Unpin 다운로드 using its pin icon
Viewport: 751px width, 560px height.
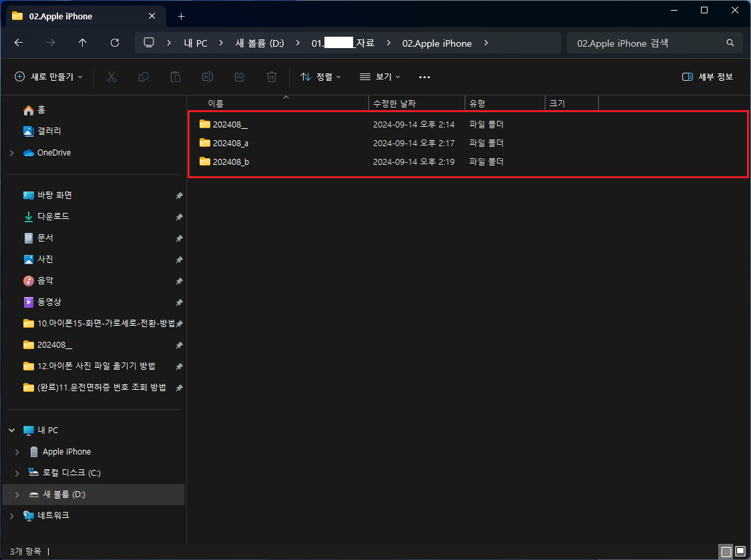coord(179,217)
